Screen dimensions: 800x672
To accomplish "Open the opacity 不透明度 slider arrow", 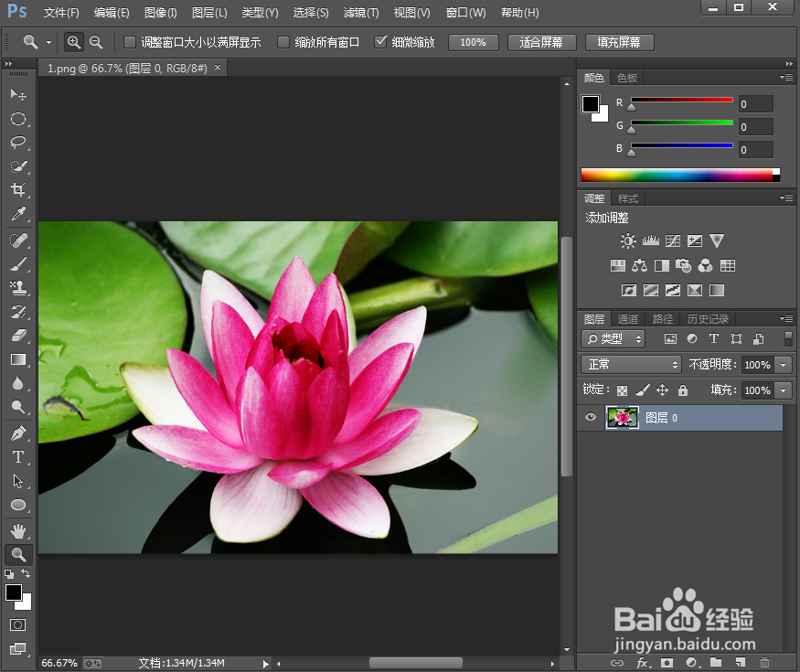I will [784, 364].
